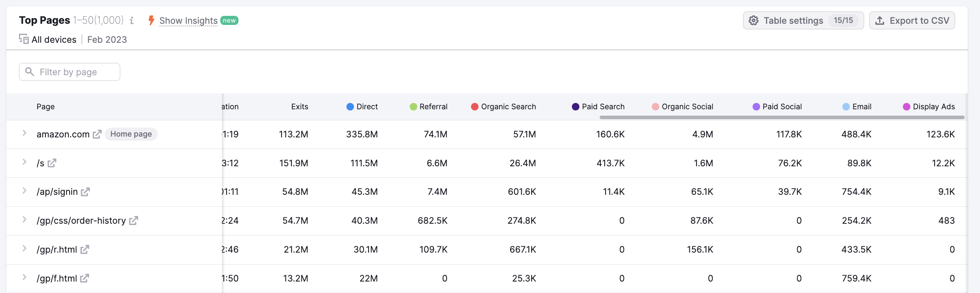This screenshot has height=293, width=980.
Task: Click the Table settings gear icon
Action: (754, 21)
